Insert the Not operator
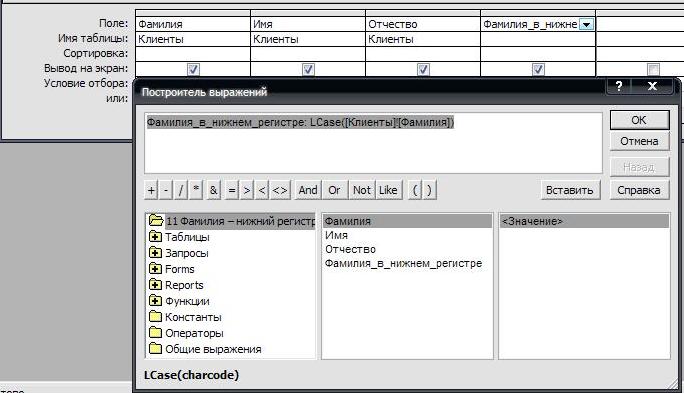684x393 pixels. pyautogui.click(x=362, y=190)
